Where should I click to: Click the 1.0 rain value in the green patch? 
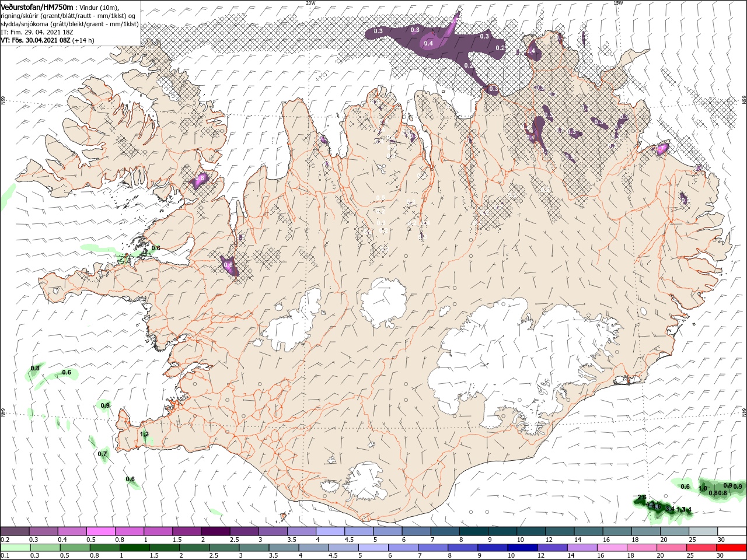click(x=703, y=488)
